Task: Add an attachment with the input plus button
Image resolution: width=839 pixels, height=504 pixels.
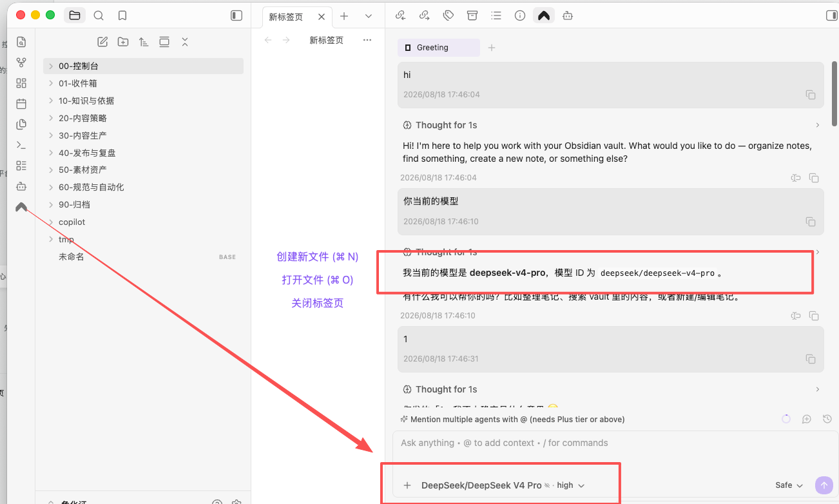Action: point(407,485)
